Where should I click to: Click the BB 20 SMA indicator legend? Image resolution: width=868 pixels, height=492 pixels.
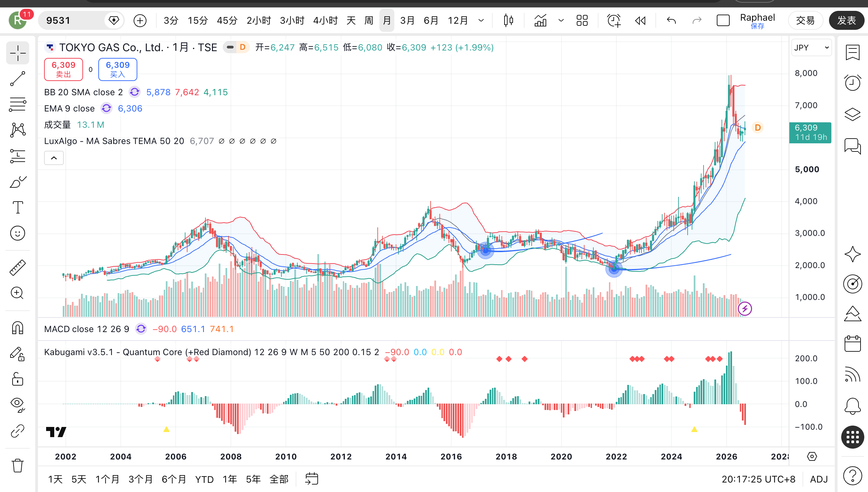83,92
